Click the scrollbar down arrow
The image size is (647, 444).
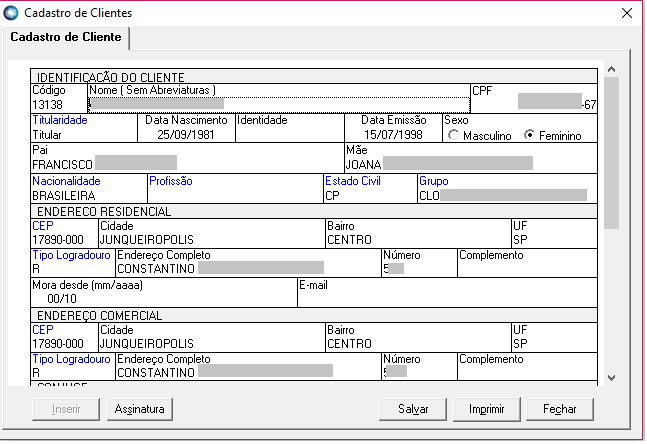point(612,378)
